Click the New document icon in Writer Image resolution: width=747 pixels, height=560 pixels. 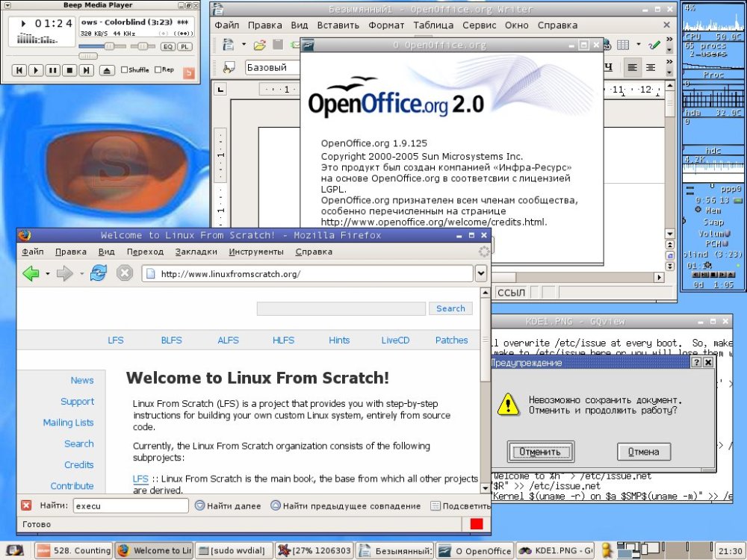tap(229, 45)
